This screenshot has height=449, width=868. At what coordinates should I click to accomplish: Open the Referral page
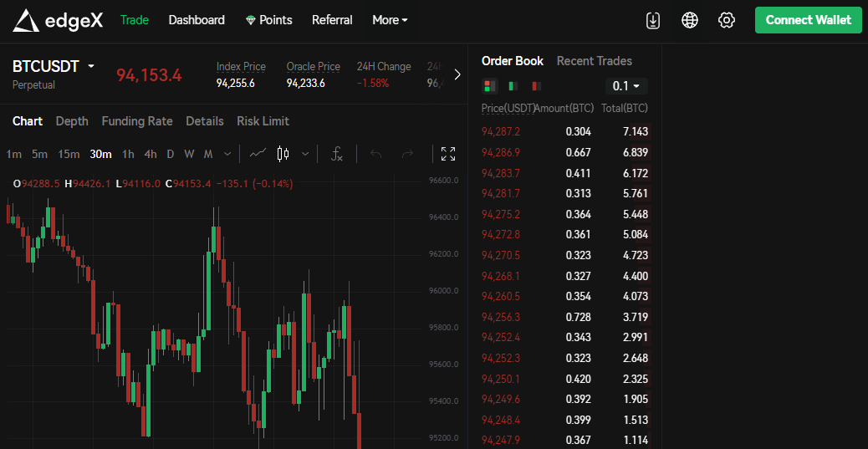(332, 20)
